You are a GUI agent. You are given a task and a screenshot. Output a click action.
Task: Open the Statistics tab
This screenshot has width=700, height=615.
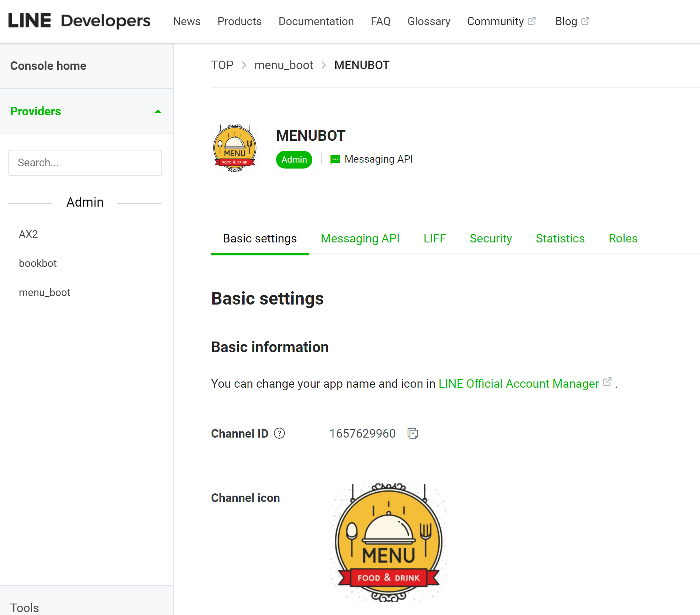(x=560, y=238)
